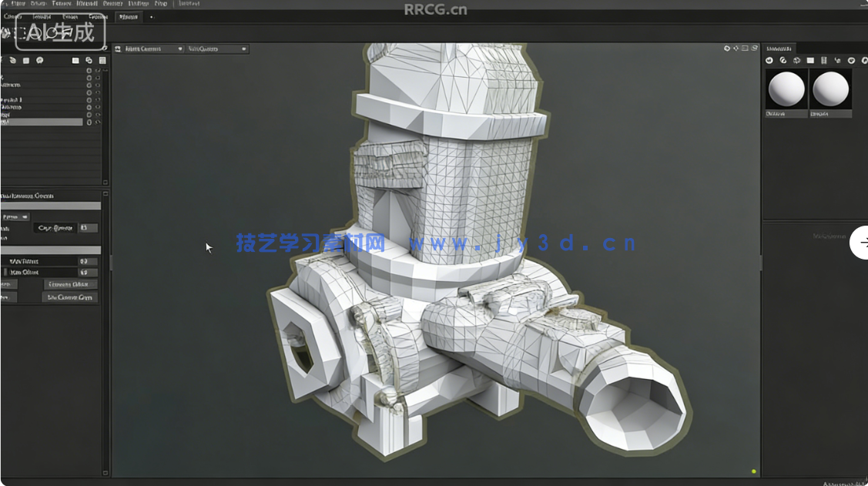Click the Generate Offset button in the left panel

click(69, 283)
